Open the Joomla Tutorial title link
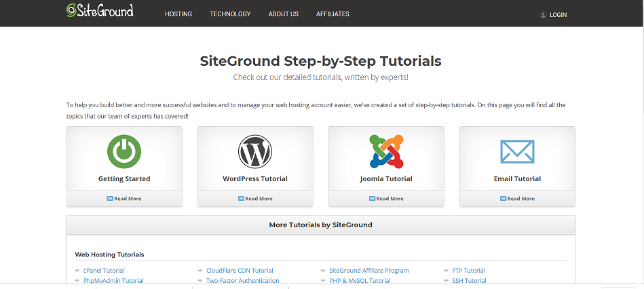 coord(386,178)
